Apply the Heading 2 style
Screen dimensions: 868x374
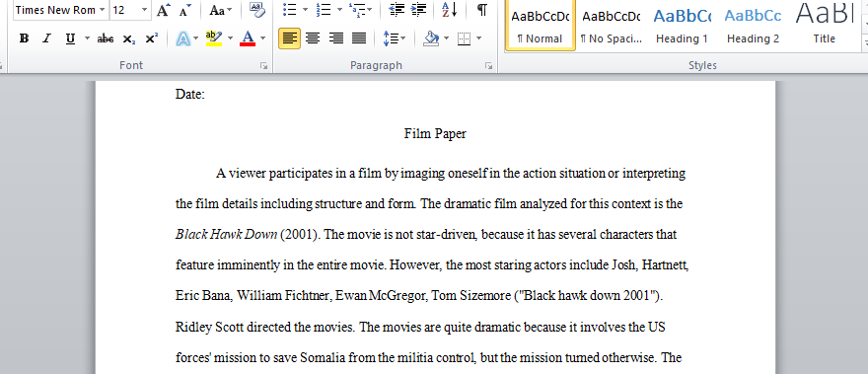[x=753, y=25]
